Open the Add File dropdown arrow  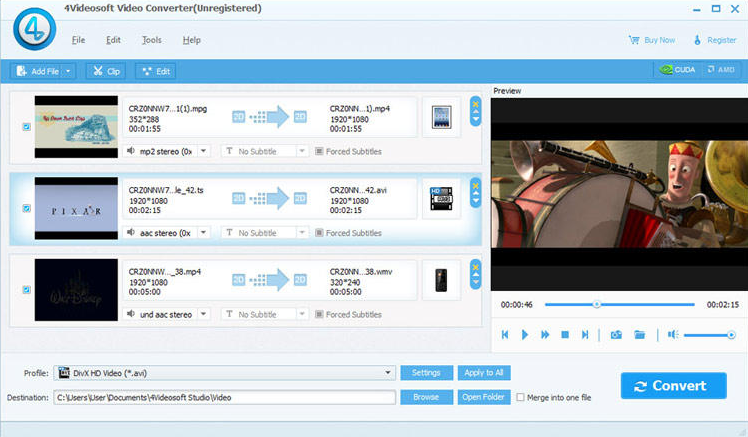(x=68, y=71)
